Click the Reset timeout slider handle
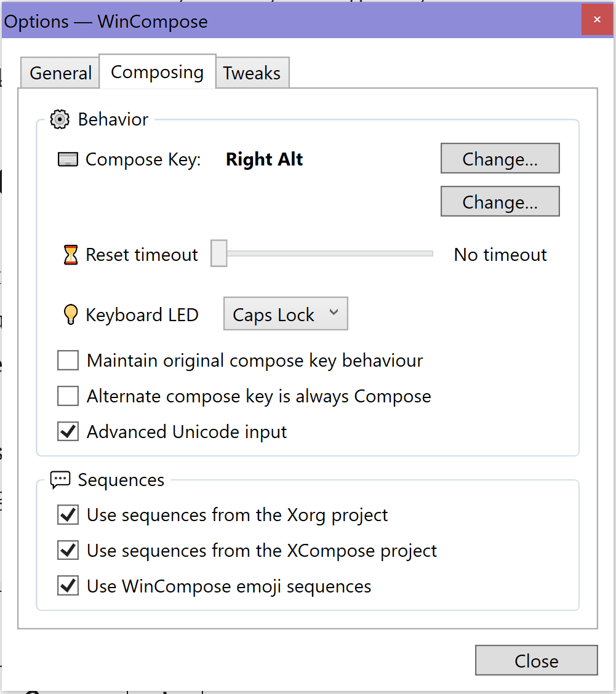The image size is (616, 694). [219, 253]
